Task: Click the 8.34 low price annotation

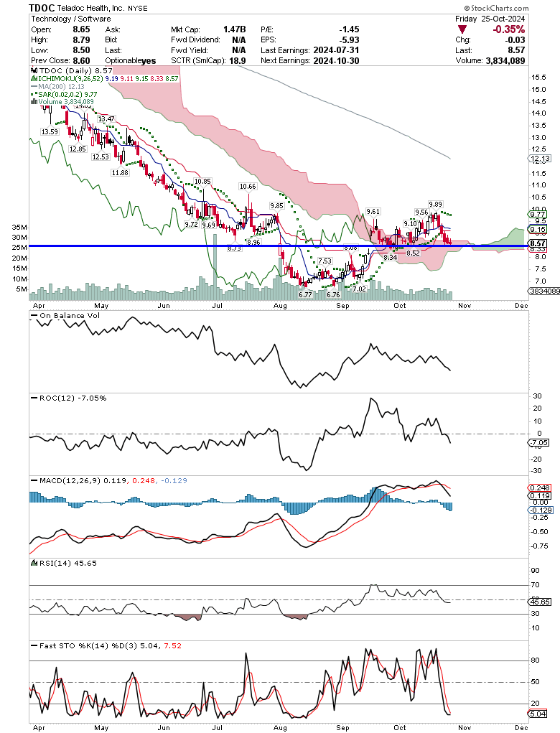Action: click(391, 257)
